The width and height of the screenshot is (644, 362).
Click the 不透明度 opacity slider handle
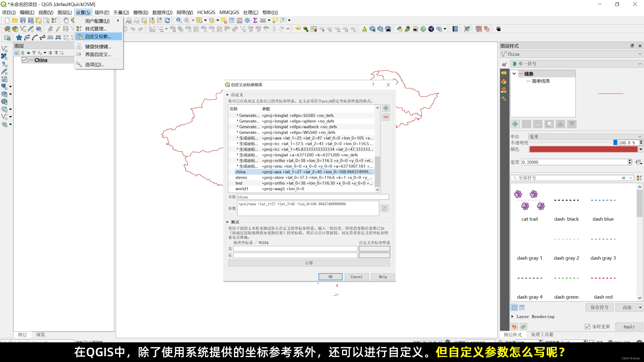tap(615, 142)
